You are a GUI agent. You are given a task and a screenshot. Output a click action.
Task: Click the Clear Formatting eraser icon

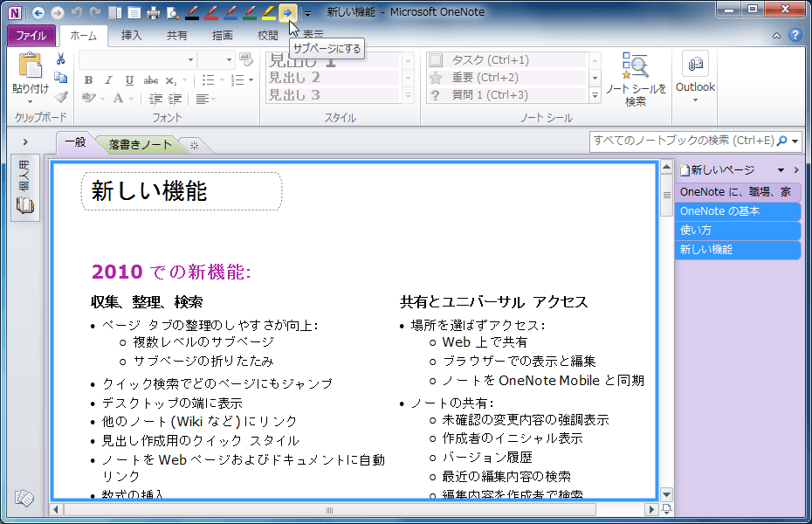(x=246, y=60)
